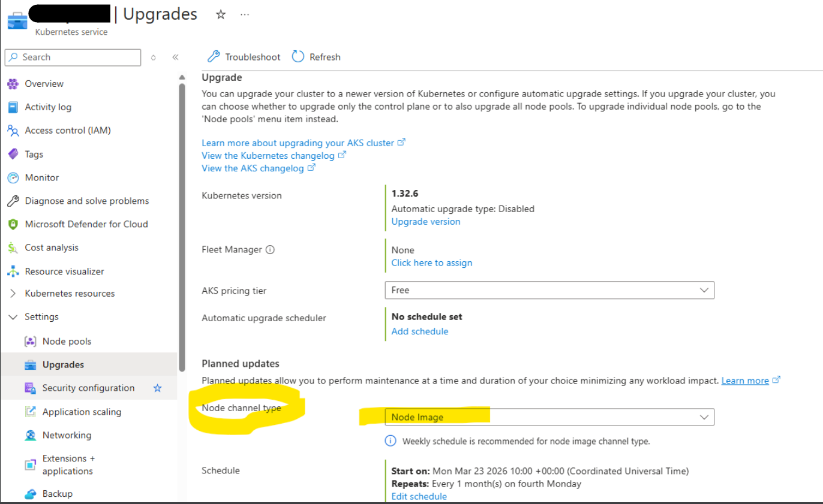823x504 pixels.
Task: Open Learn more about upgrading your AKS cluster
Action: click(x=304, y=143)
